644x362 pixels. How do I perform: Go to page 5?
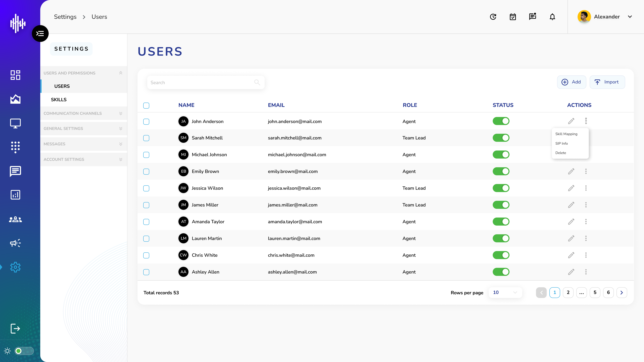click(x=595, y=292)
